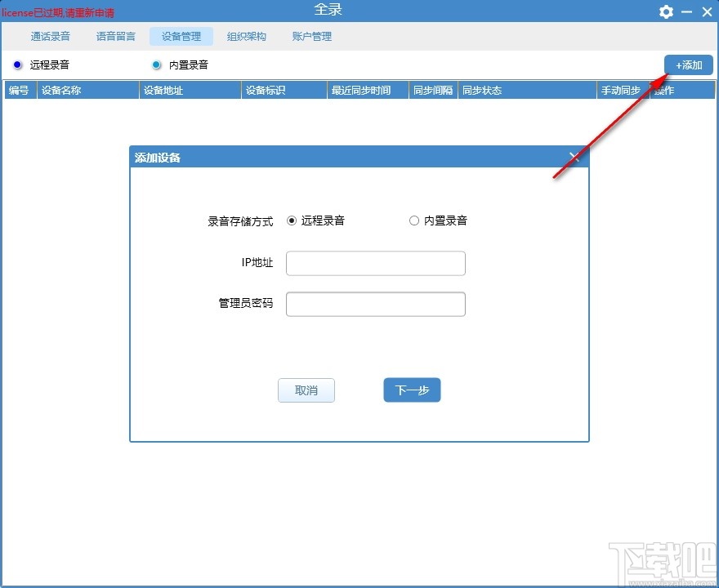Open settings via the gear icon
The height and width of the screenshot is (588, 719).
coord(666,11)
